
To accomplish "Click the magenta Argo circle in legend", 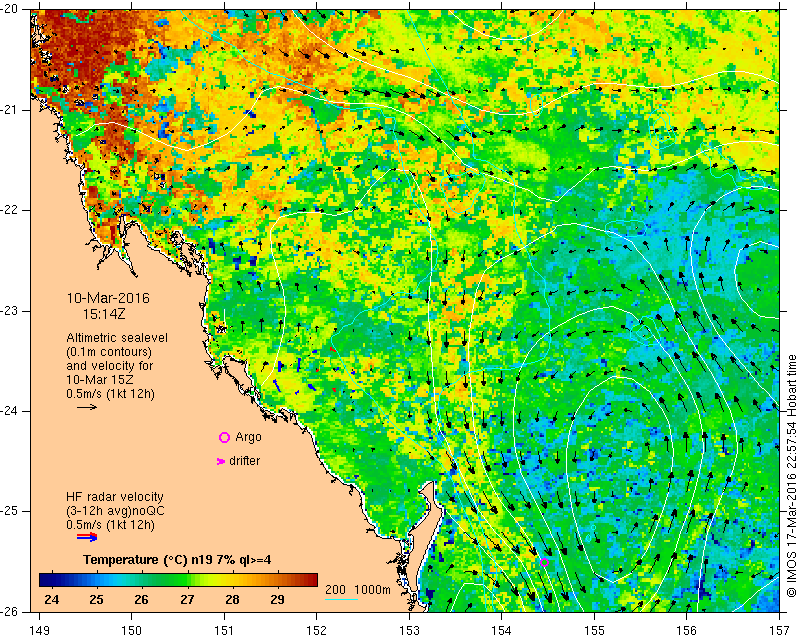I will pyautogui.click(x=224, y=437).
